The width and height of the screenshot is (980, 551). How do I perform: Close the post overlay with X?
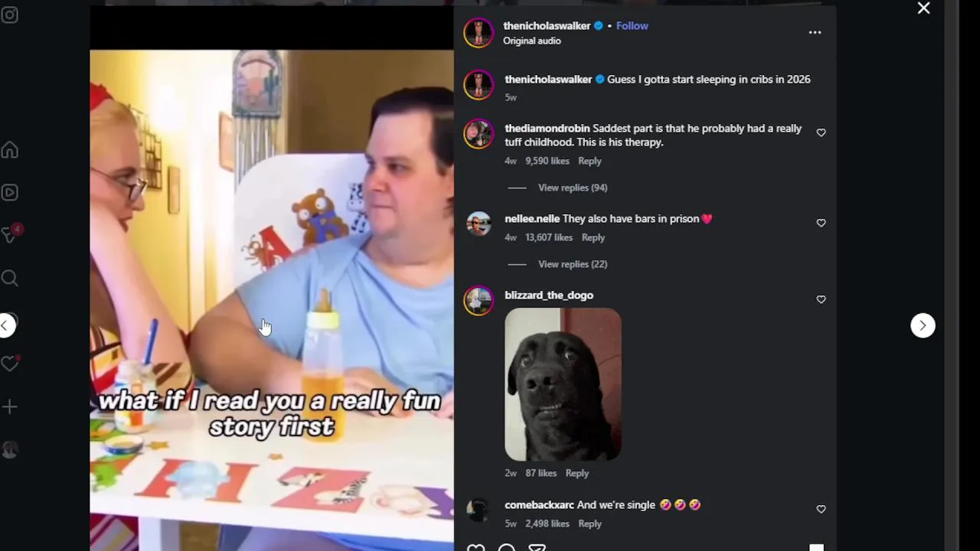923,8
